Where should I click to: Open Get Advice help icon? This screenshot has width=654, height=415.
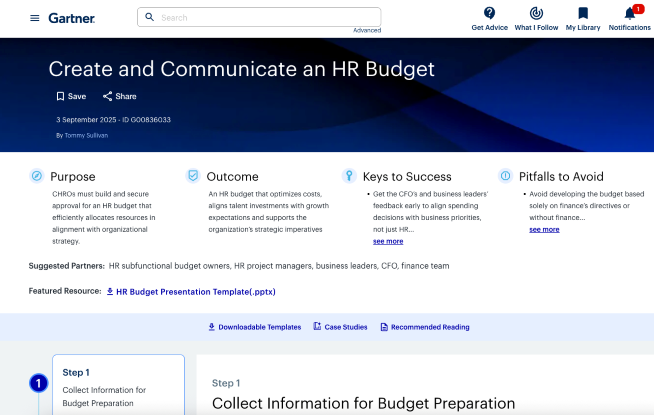[489, 13]
